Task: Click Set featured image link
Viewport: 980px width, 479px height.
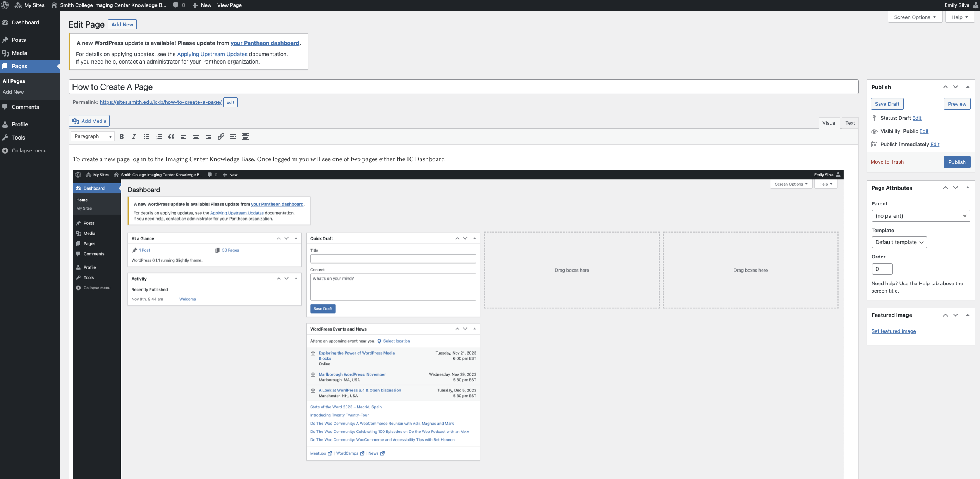Action: [x=893, y=331]
